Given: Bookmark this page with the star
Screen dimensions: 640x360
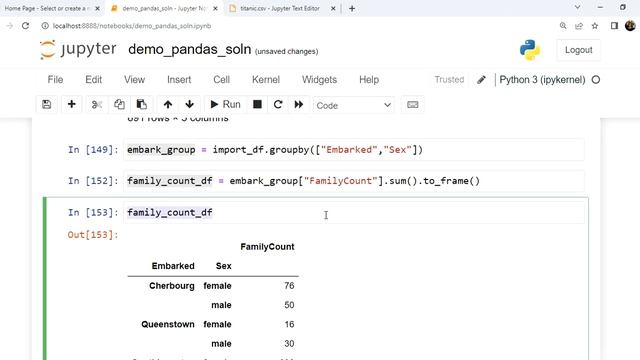Looking at the screenshot, I should click(x=595, y=26).
